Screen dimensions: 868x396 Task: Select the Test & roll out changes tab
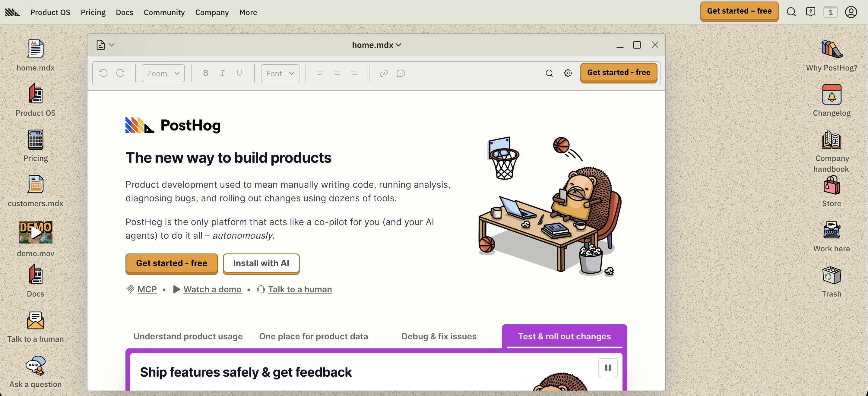(x=564, y=336)
